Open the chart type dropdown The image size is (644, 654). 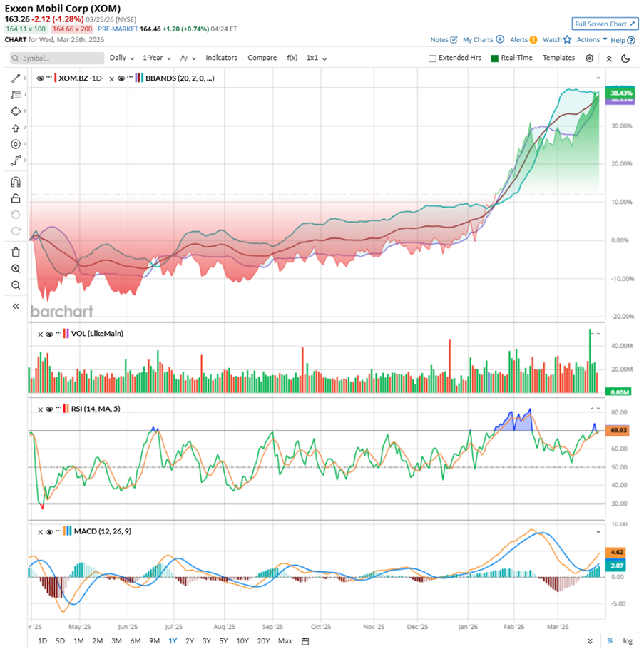pos(188,58)
